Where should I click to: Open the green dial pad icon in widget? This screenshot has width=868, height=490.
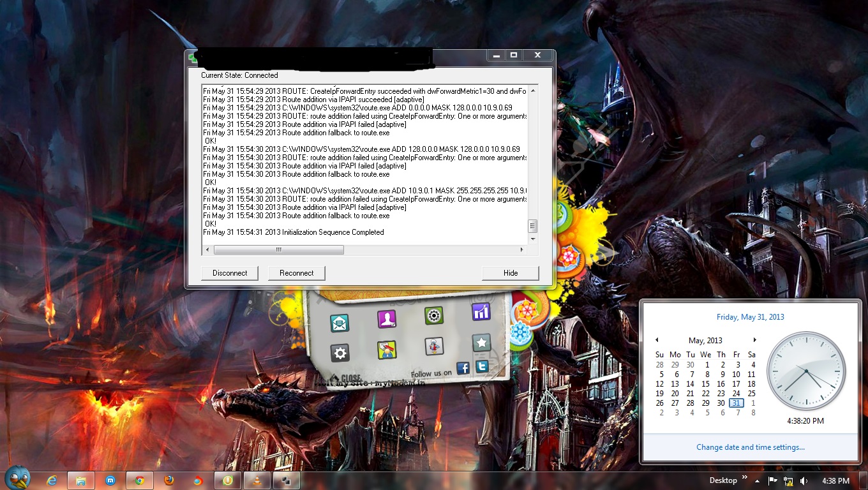(x=434, y=315)
